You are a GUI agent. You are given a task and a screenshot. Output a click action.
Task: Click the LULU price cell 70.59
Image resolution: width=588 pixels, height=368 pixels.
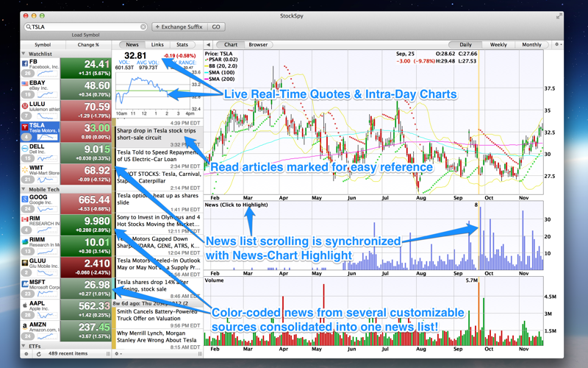click(x=86, y=111)
